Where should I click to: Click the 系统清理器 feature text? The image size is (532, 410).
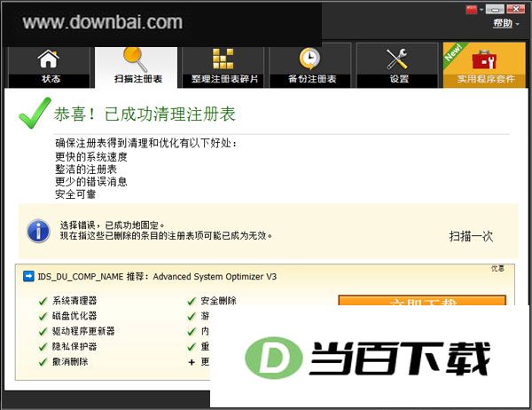click(x=74, y=301)
